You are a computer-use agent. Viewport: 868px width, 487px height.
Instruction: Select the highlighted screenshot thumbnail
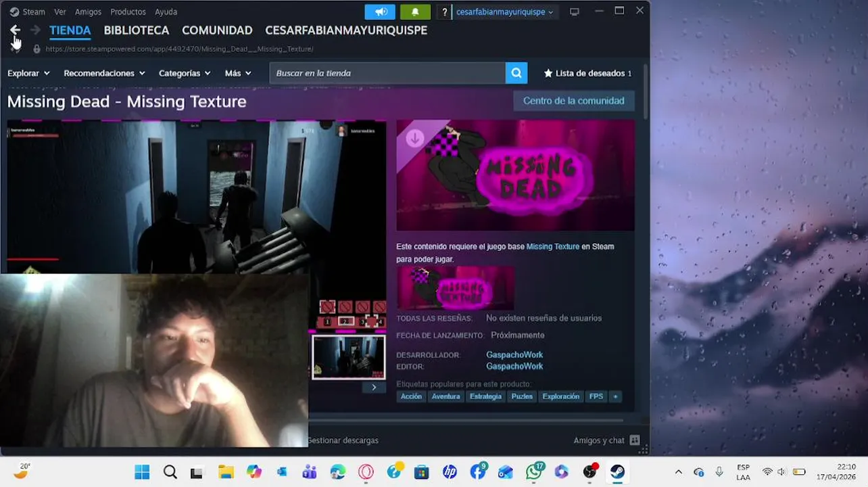point(349,357)
